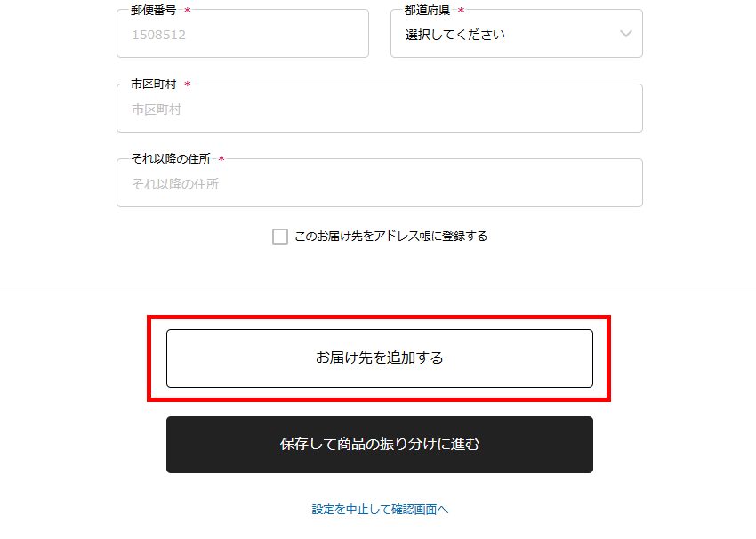Click the 選択してください placeholder text
This screenshot has height=539, width=756.
point(455,35)
